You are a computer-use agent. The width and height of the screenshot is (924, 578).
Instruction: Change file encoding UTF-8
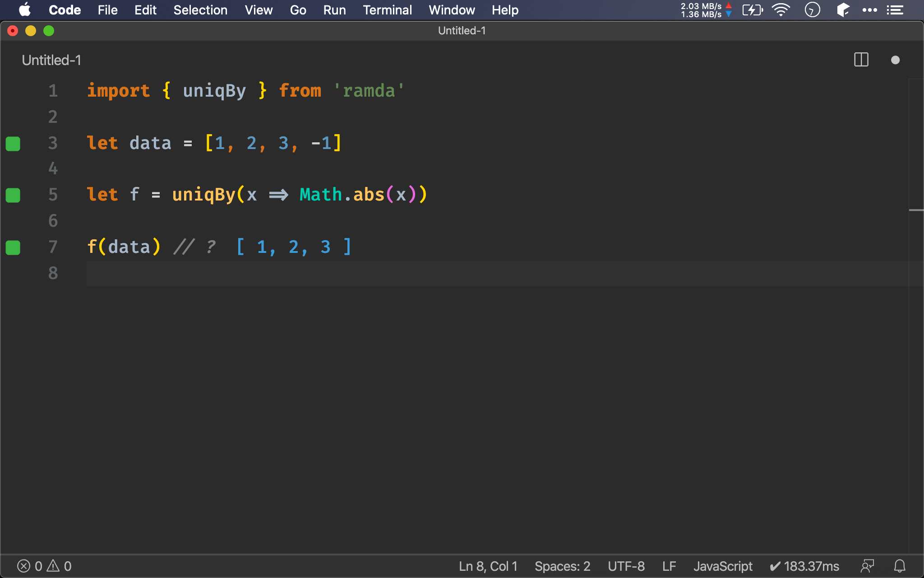(626, 566)
